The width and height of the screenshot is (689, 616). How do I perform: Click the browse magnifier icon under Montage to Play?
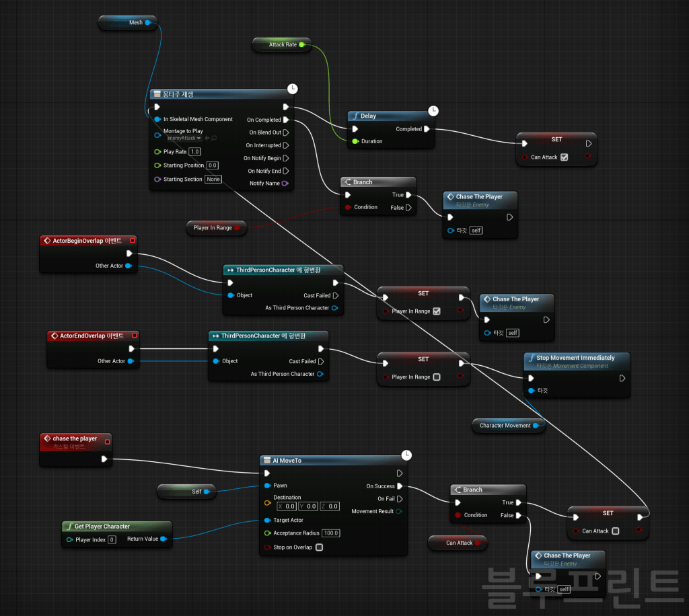click(215, 138)
